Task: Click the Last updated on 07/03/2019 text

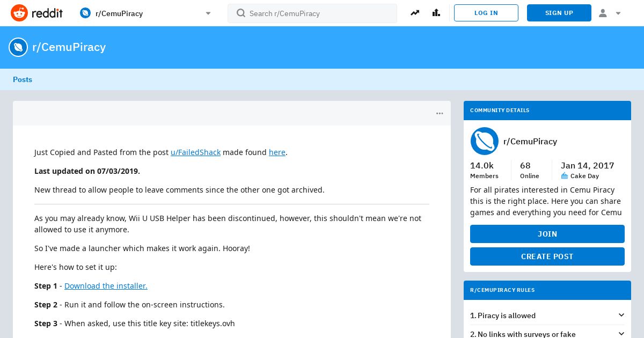Action: (x=87, y=171)
